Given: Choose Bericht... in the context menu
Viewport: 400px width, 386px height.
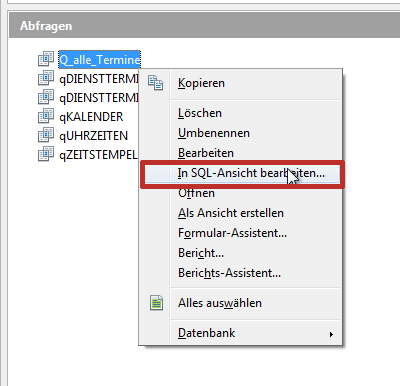Looking at the screenshot, I should point(240,253).
